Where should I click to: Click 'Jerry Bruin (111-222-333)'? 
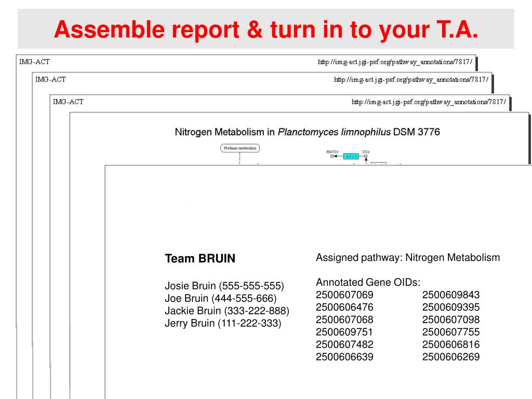pyautogui.click(x=223, y=323)
